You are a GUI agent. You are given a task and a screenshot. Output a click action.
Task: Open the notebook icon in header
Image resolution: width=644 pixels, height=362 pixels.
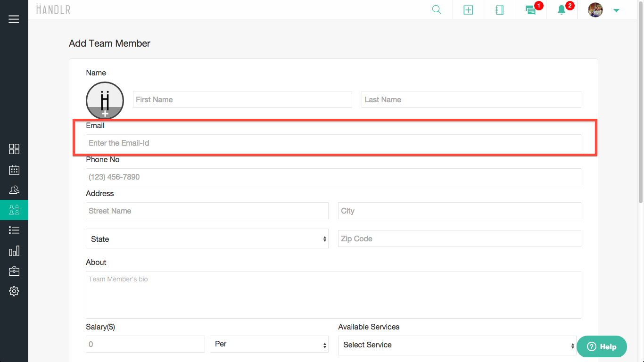click(500, 10)
